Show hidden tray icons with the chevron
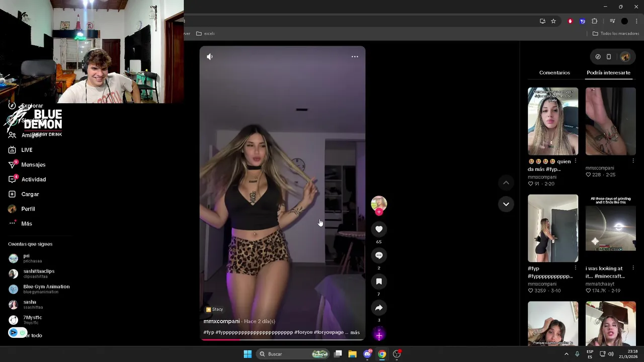 coord(566,354)
